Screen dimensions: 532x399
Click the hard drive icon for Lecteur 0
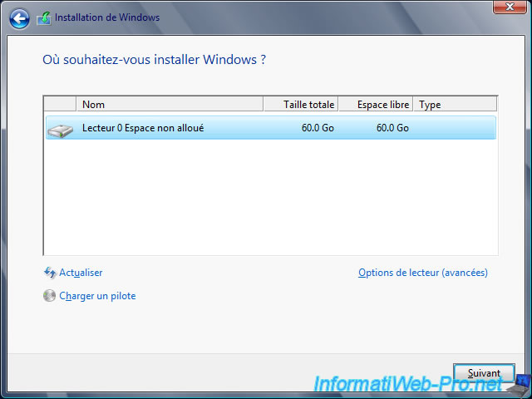tap(61, 131)
